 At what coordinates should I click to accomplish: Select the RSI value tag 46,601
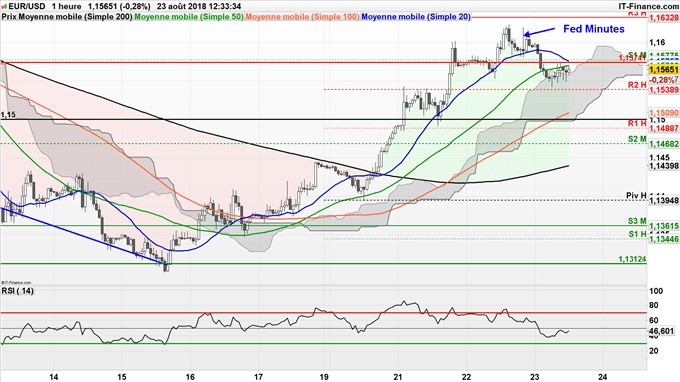pyautogui.click(x=661, y=331)
